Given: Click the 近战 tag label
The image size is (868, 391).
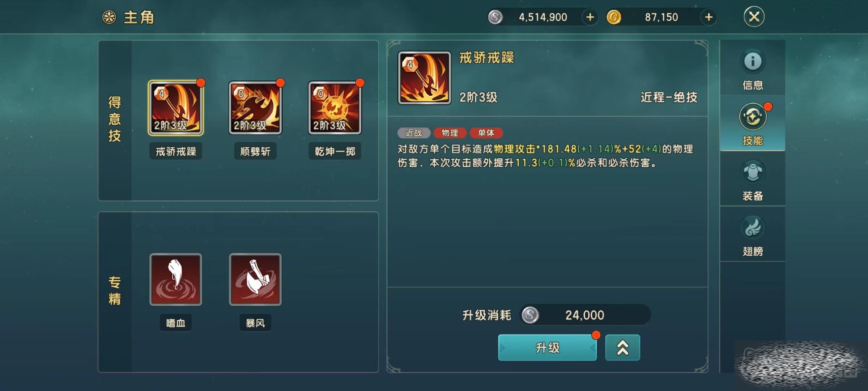Looking at the screenshot, I should coord(414,133).
